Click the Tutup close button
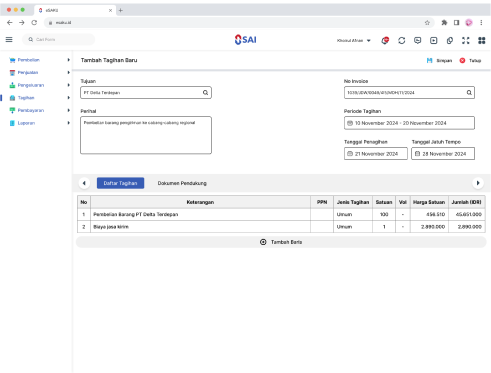This screenshot has height=373, width=491. 470,61
